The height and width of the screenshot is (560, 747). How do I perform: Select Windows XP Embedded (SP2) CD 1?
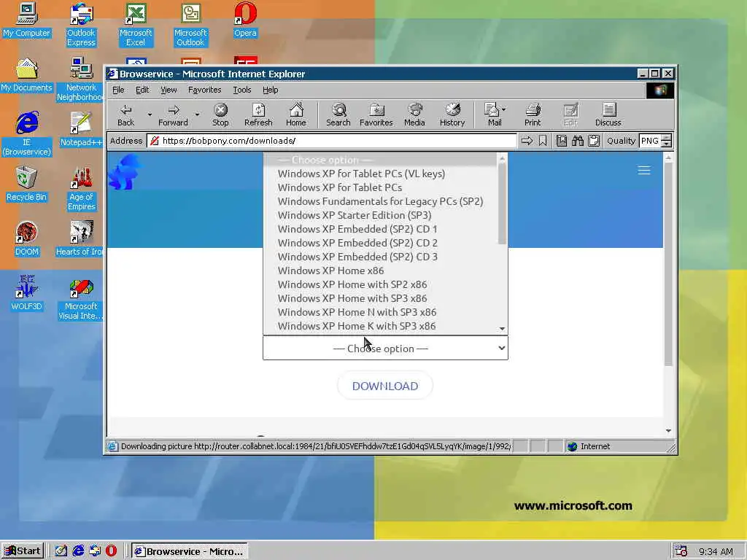click(380, 229)
